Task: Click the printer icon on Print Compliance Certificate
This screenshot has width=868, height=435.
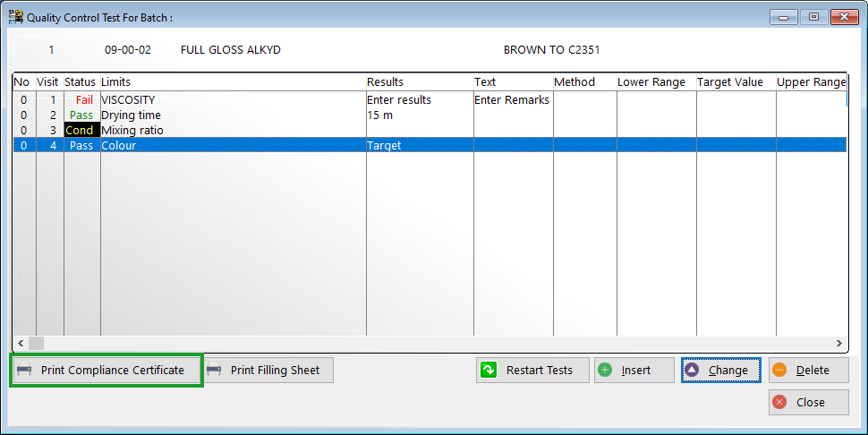Action: (x=25, y=371)
